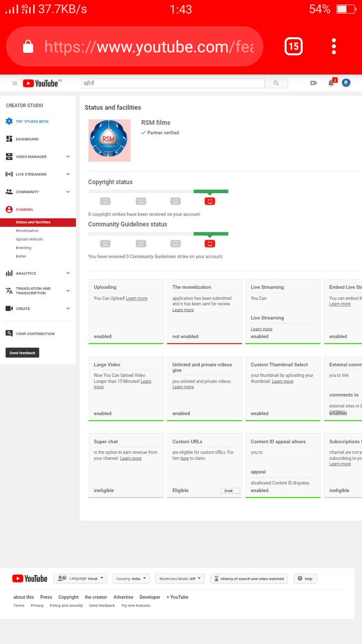Screen dimensions: 362x644
Task: Click the search magnifier button
Action: pos(276,83)
